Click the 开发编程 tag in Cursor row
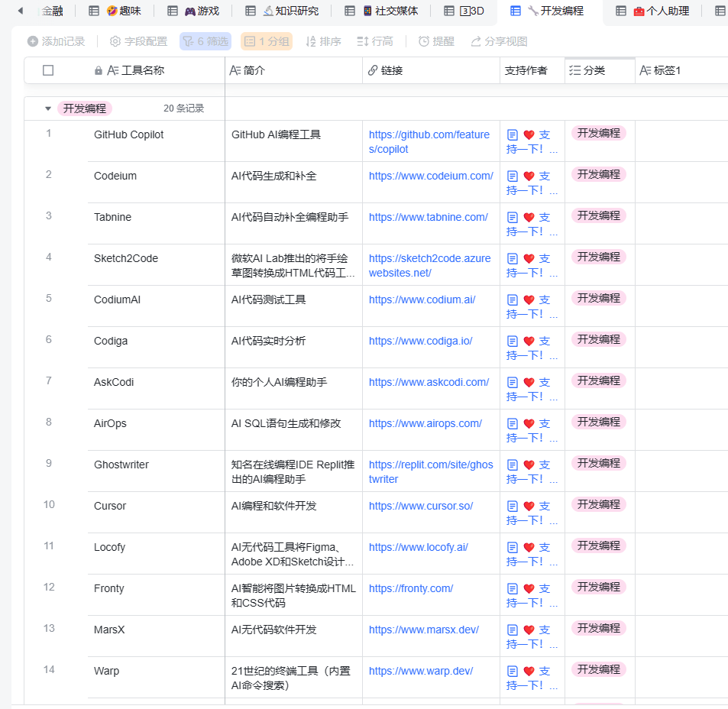The height and width of the screenshot is (709, 728). [598, 505]
